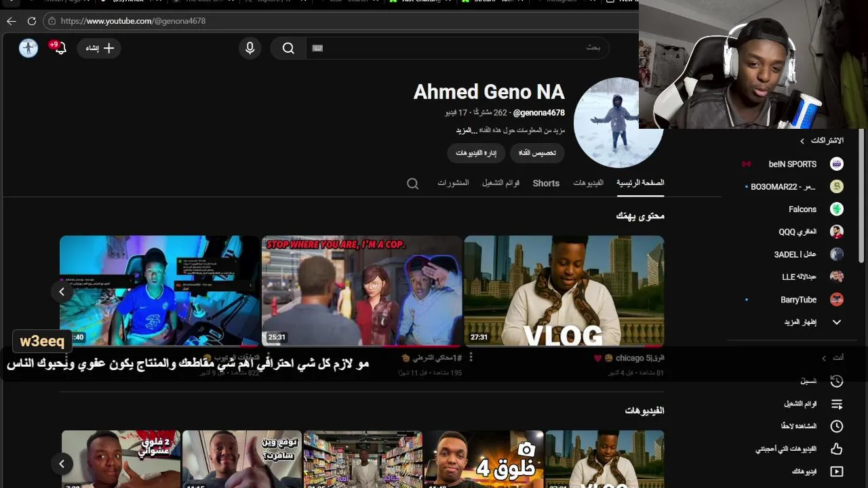The width and height of the screenshot is (868, 488).
Task: Select the الصفحة الرئيسية home tab
Action: coord(640,183)
